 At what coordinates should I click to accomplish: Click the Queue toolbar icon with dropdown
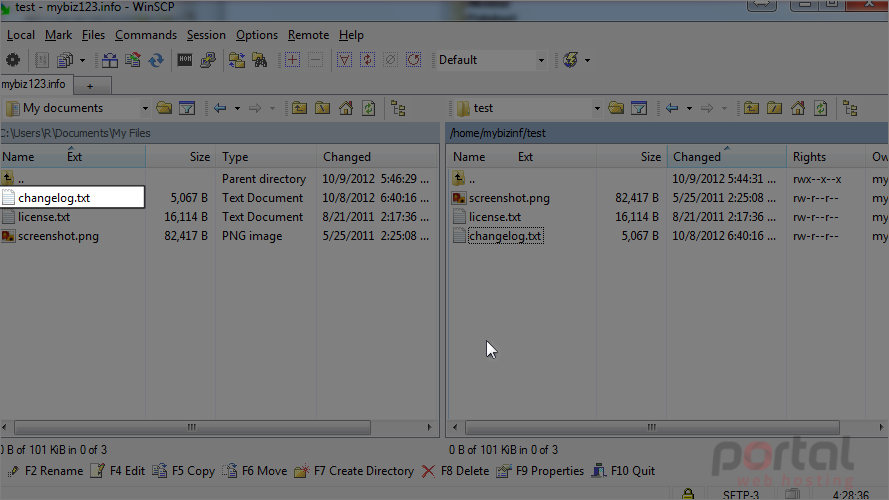(x=65, y=60)
